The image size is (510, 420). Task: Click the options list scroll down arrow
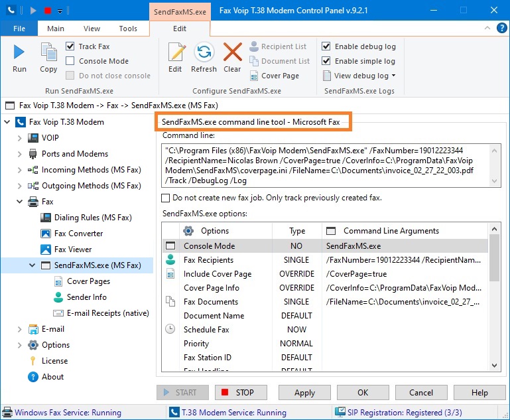point(494,366)
